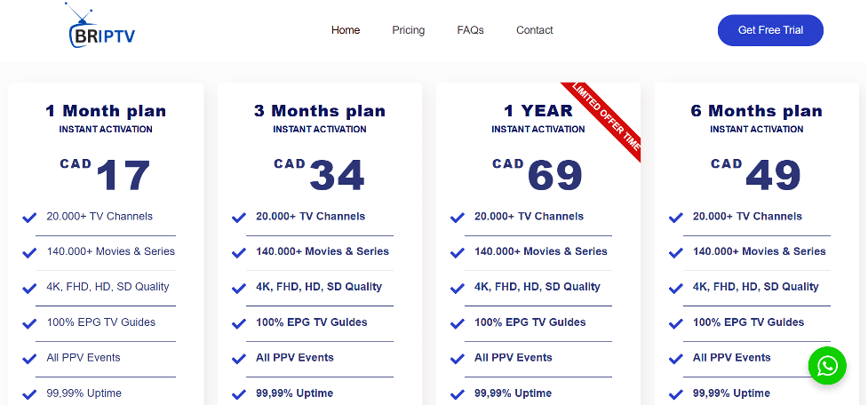Select the 3 Months plan heading
The image size is (868, 405).
320,111
